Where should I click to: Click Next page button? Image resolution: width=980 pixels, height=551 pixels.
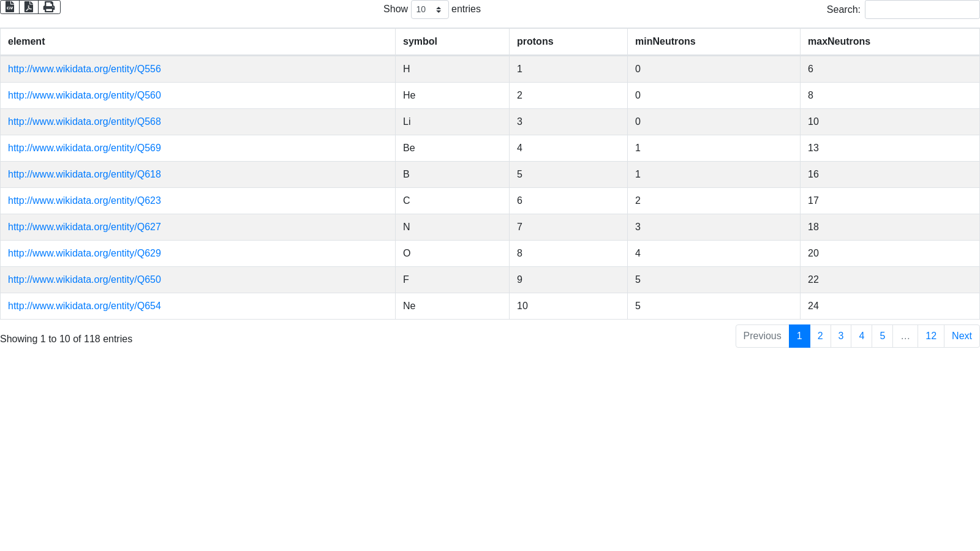[x=961, y=336]
